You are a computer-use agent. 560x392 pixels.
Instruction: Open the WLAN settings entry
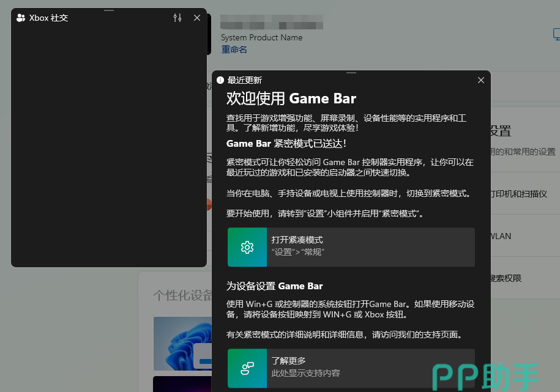(x=501, y=236)
